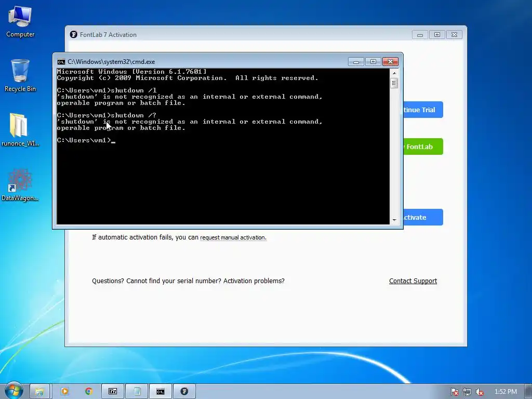This screenshot has height=399, width=532.
Task: Click 'If automatic activation fails' text
Action: [132, 237]
